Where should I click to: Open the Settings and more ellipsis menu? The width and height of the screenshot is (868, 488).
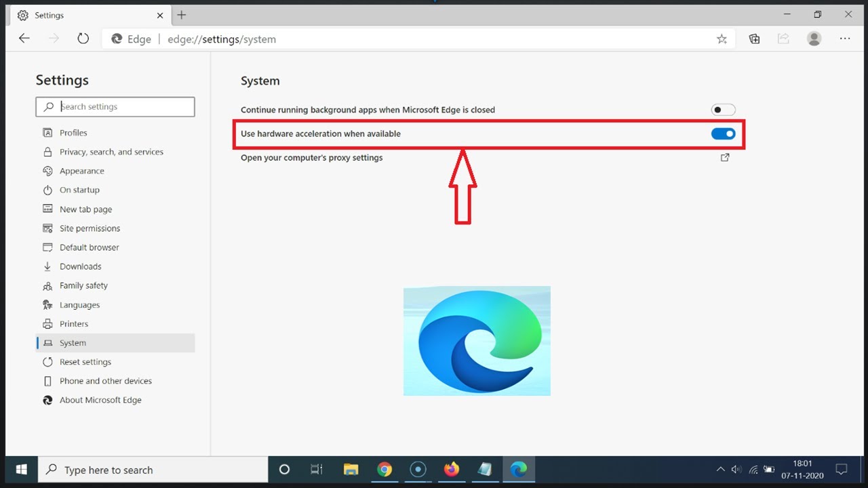click(845, 39)
